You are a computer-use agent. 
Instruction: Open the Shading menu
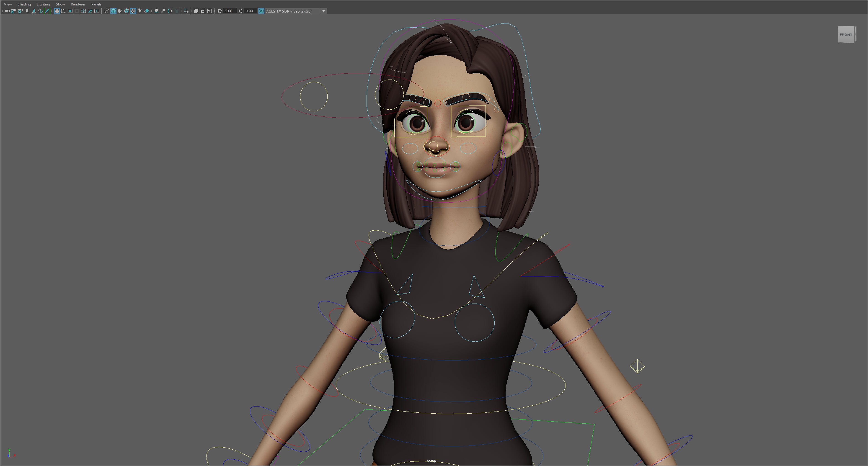coord(24,4)
